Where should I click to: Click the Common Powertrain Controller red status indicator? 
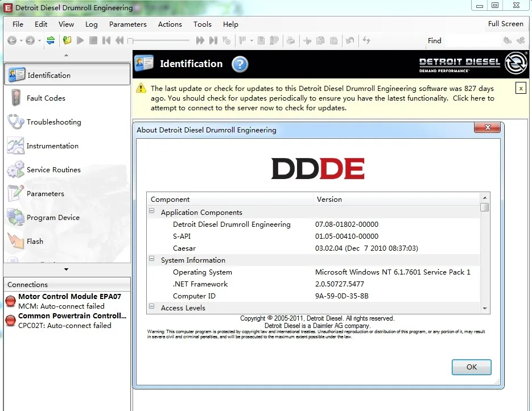coord(10,321)
